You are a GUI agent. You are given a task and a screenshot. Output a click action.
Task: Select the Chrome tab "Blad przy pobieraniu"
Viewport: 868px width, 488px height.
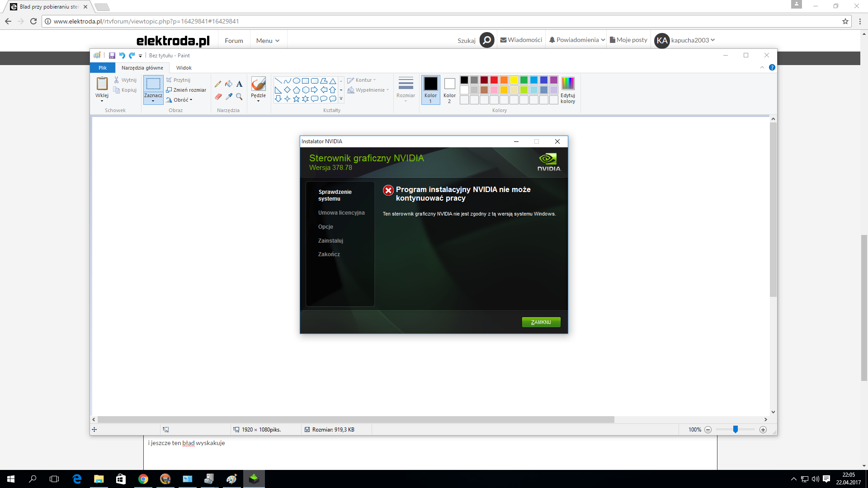tap(49, 7)
